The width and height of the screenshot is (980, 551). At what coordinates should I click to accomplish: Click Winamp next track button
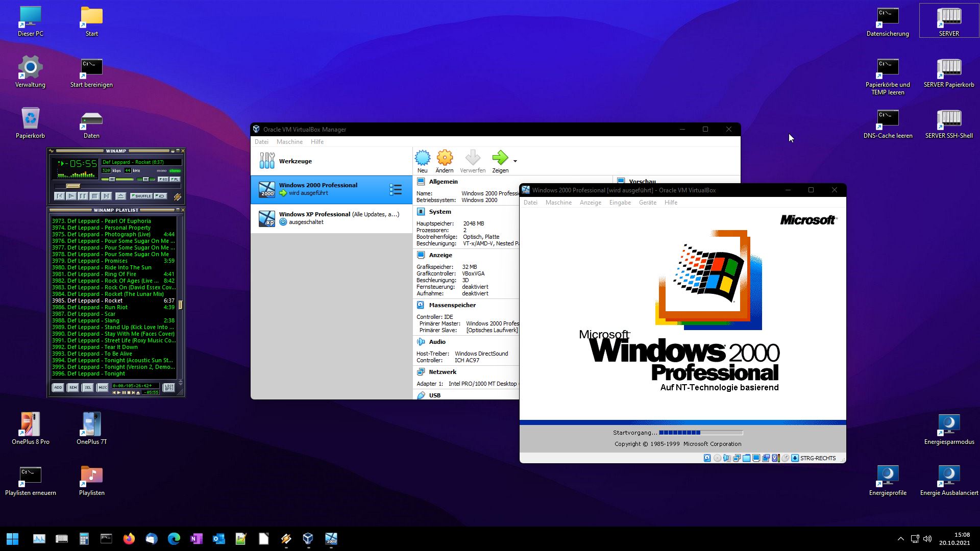[x=106, y=196]
